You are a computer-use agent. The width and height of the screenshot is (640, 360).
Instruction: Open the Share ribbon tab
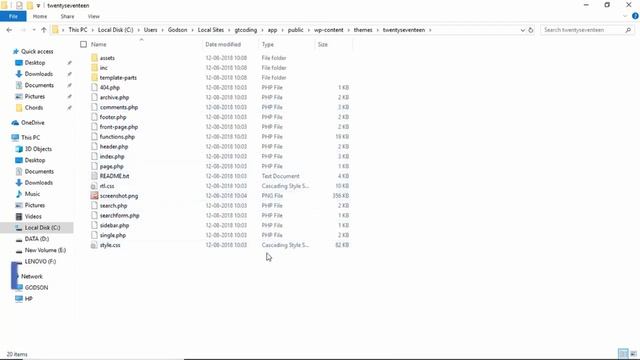tap(67, 16)
